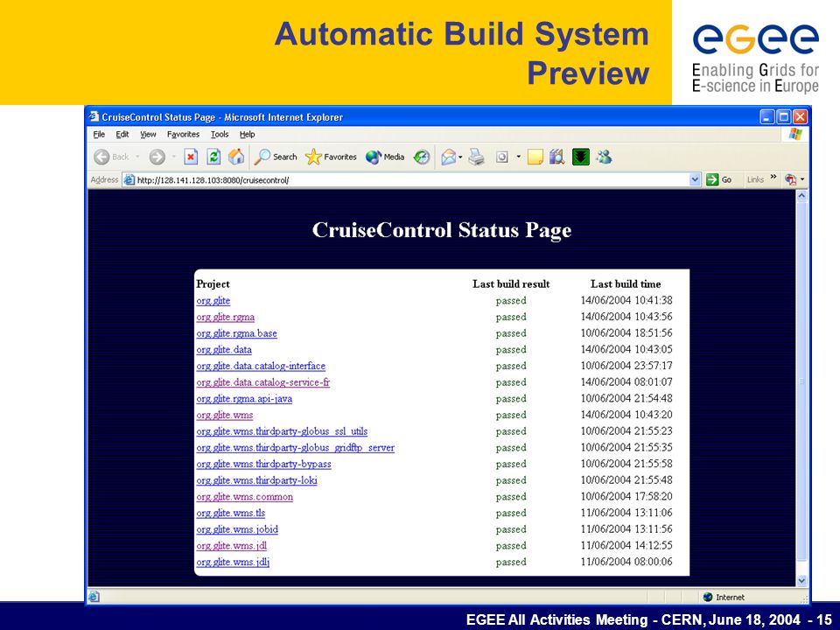Go to the Home page
Viewport: 840px width, 630px height.
click(x=235, y=157)
